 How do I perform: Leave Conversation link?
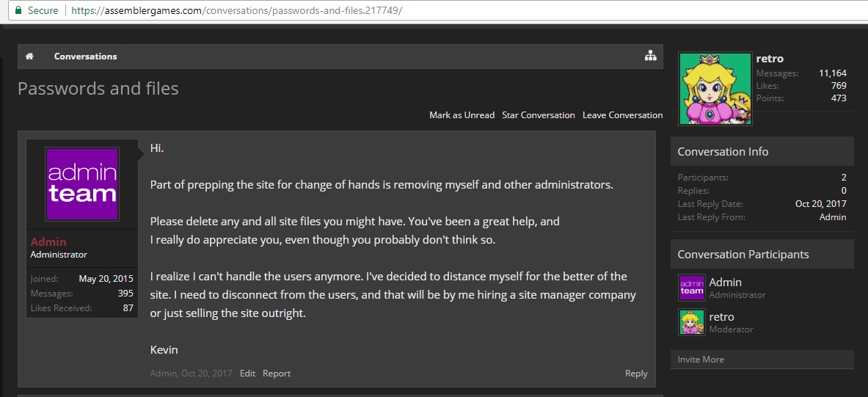click(622, 115)
